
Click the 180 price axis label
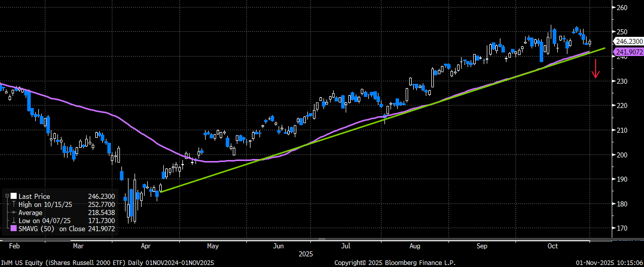[621, 204]
